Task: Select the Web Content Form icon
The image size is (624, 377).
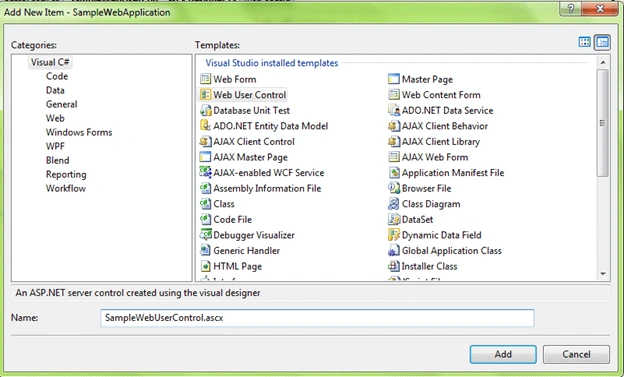Action: [394, 95]
